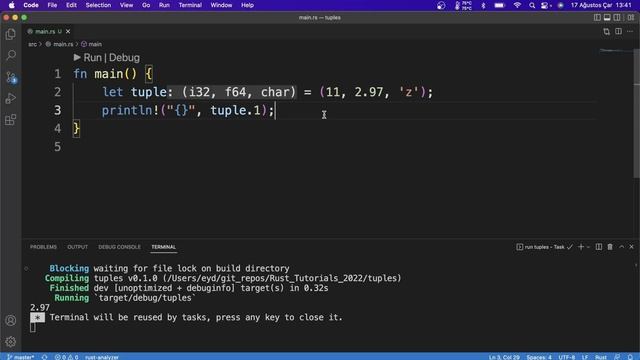Click in the terminal at the cursor prompt
The height and width of the screenshot is (360, 640).
click(33, 327)
